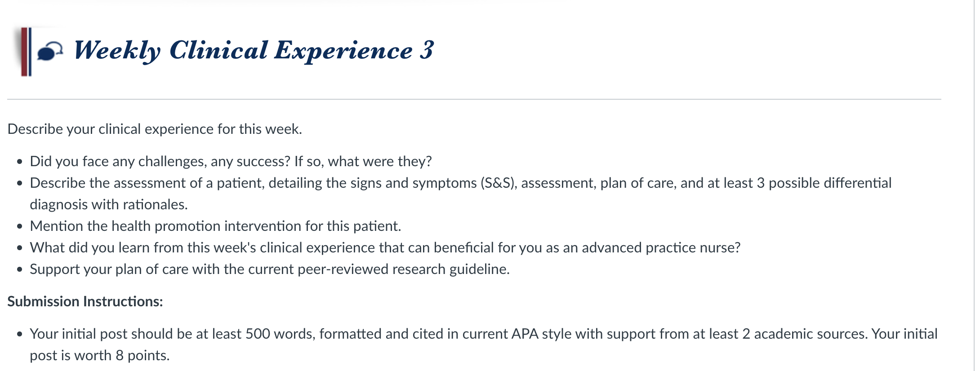
Task: Click the number 3 in the heading
Action: click(427, 49)
